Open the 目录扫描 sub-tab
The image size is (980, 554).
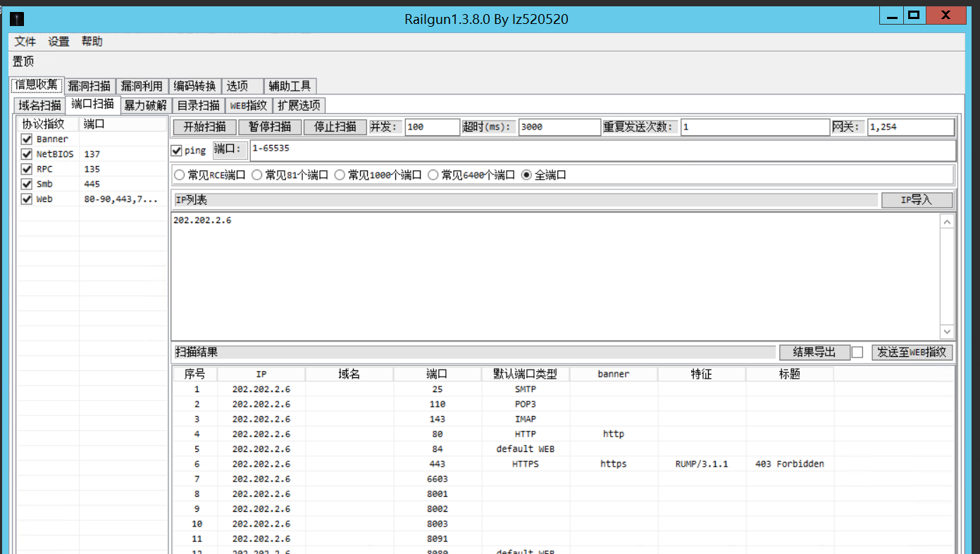pos(199,106)
